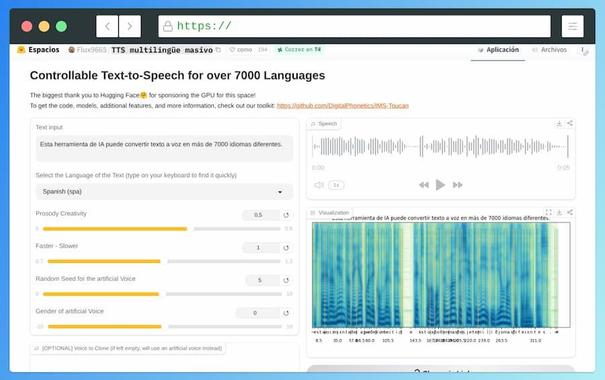The image size is (605, 380).
Task: Reset the Faster - Slower value
Action: (x=286, y=248)
